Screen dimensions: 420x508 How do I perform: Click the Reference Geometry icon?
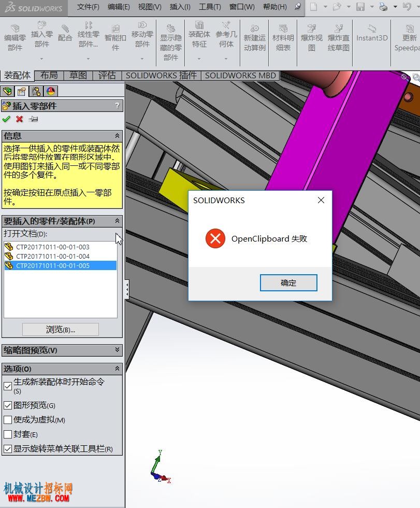click(226, 25)
